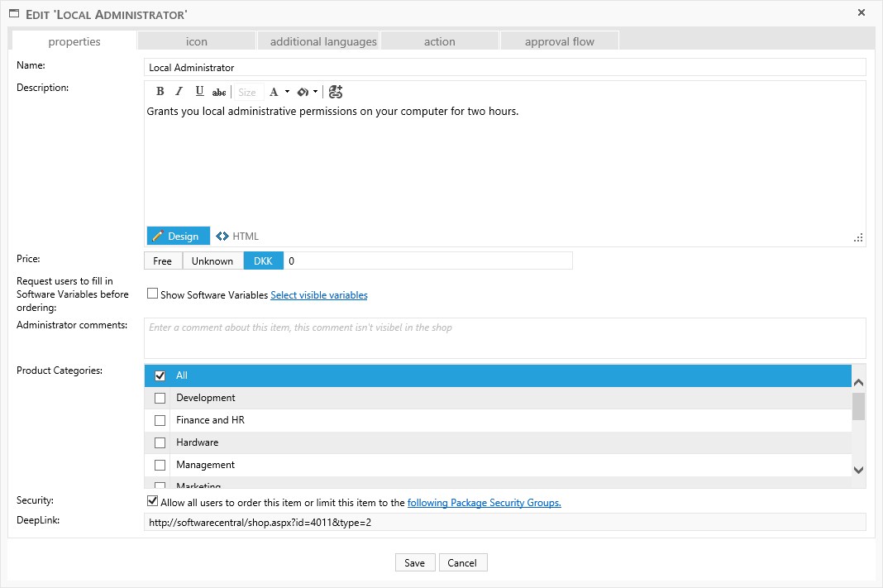Viewport: 883px width, 588px height.
Task: Click the insert hyperlink icon
Action: pos(335,92)
